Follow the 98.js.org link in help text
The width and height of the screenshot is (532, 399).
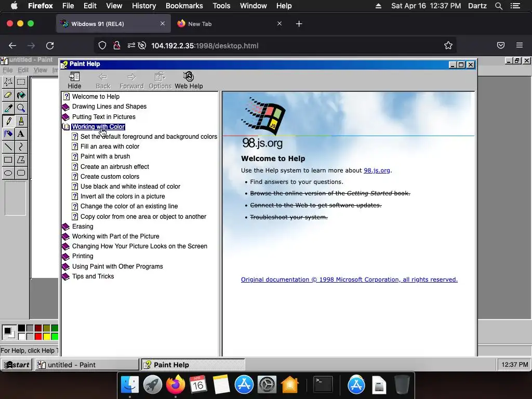click(377, 170)
